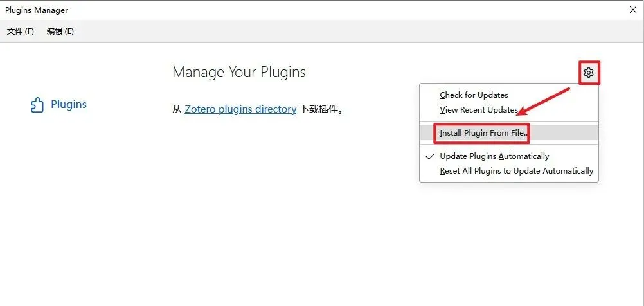This screenshot has height=306, width=644.
Task: Select Check for Updates menu entry
Action: 474,95
